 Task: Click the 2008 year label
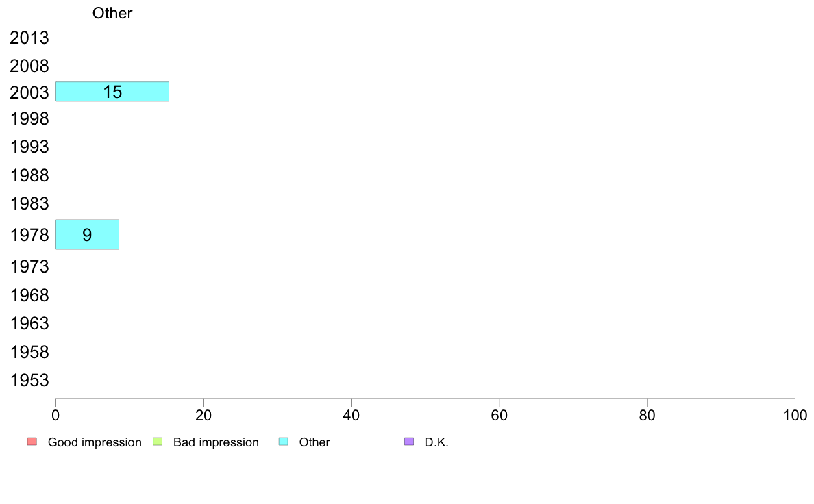click(29, 66)
